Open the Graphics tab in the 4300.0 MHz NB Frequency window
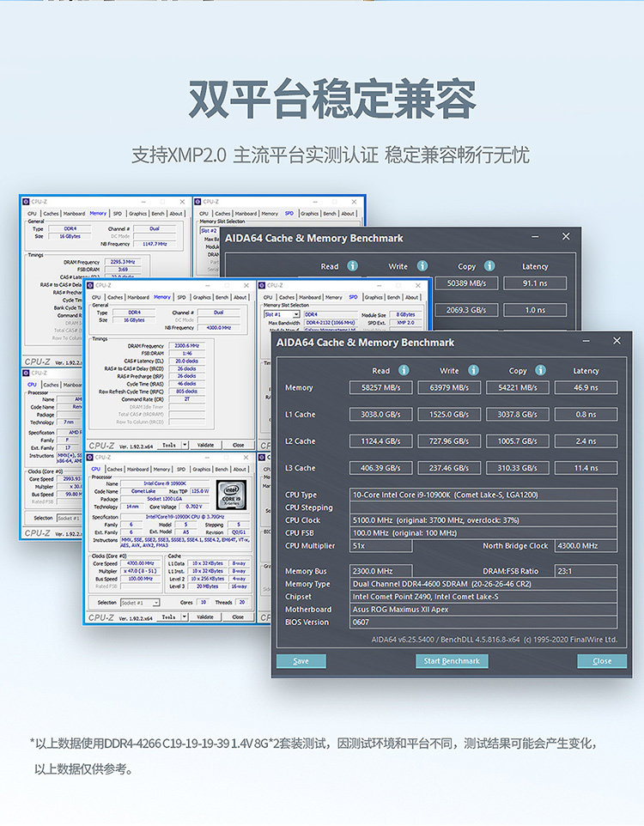The width and height of the screenshot is (644, 826). click(x=201, y=298)
